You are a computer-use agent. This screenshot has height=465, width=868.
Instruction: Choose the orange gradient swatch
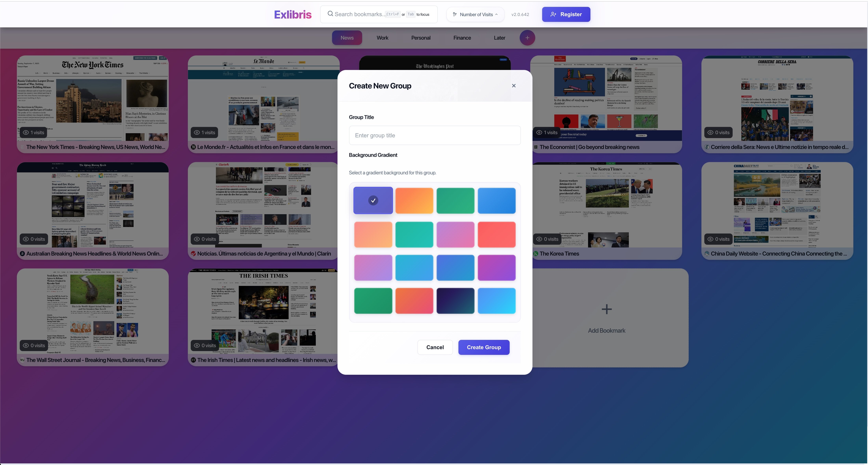click(x=414, y=201)
